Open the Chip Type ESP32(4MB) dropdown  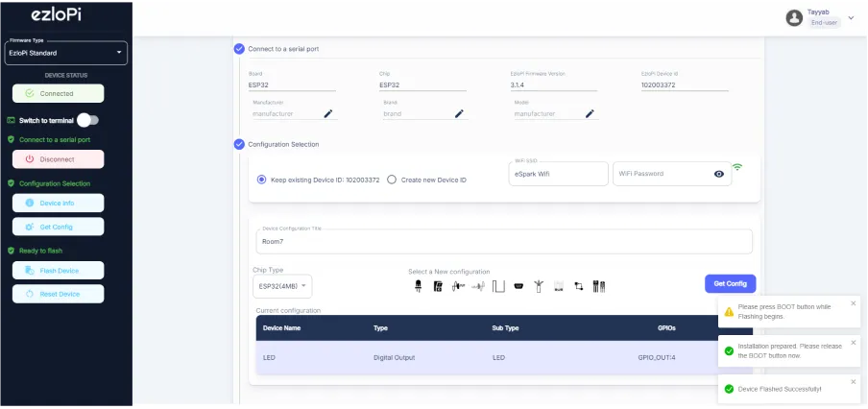point(283,286)
